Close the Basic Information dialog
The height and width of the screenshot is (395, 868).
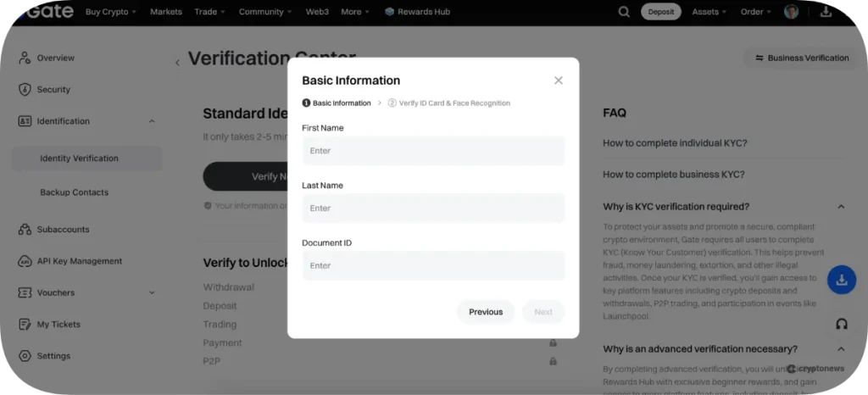pos(558,81)
